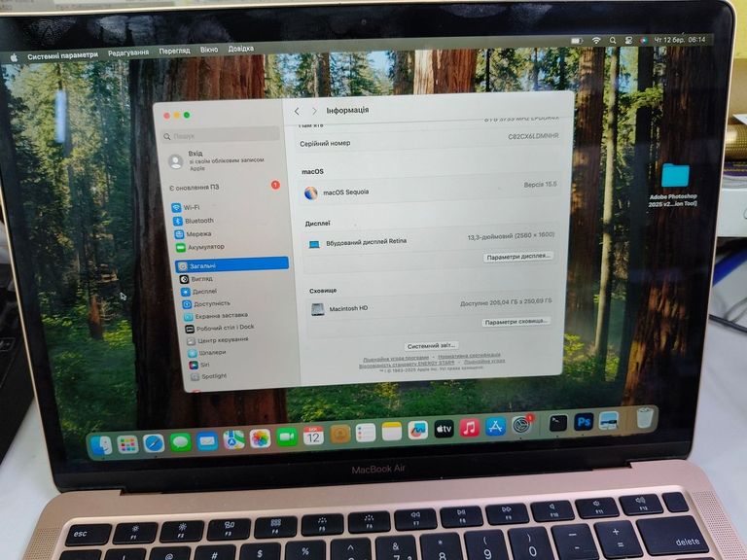Open Шпалери wallpaper settings

point(207,353)
